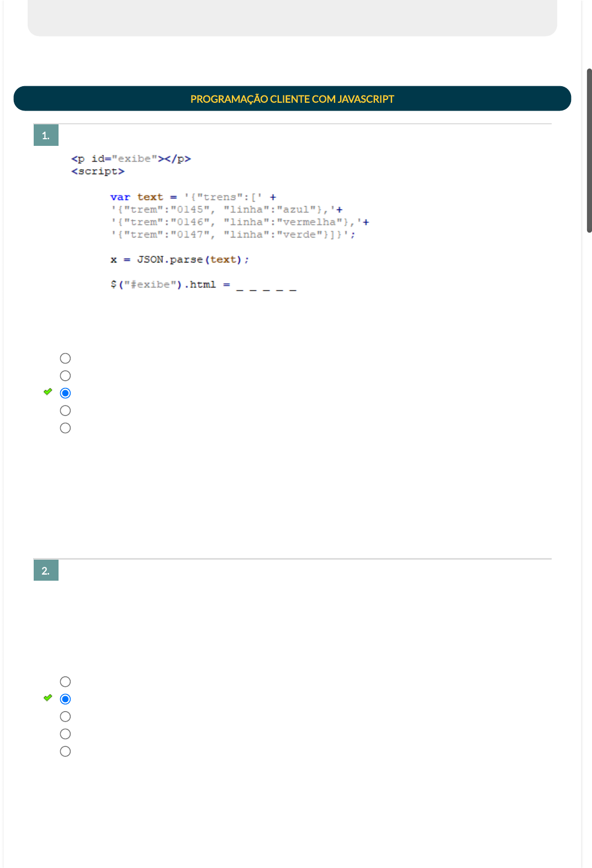The height and width of the screenshot is (868, 592).
Task: Click the question number 1 badge
Action: pos(46,135)
